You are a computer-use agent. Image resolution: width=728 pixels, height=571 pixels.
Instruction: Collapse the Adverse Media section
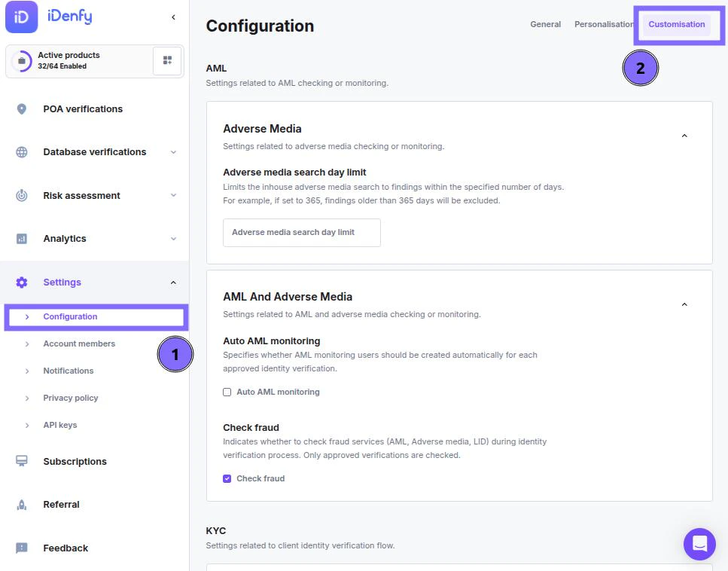point(684,136)
